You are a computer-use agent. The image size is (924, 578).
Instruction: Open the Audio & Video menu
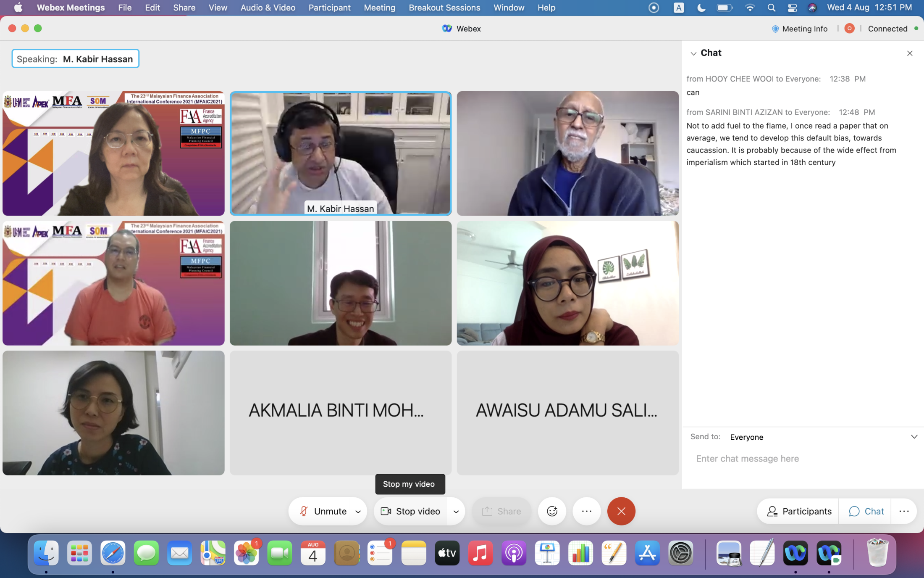[268, 8]
